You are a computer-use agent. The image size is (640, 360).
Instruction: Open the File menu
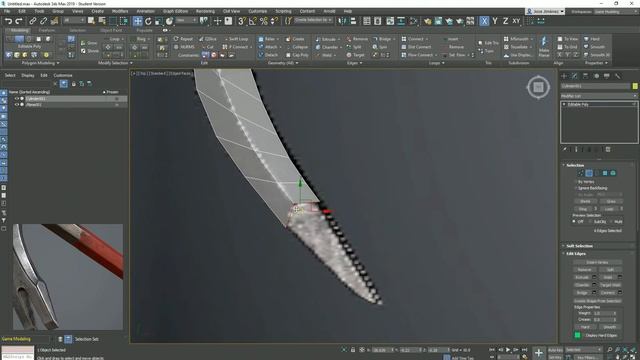coord(7,11)
